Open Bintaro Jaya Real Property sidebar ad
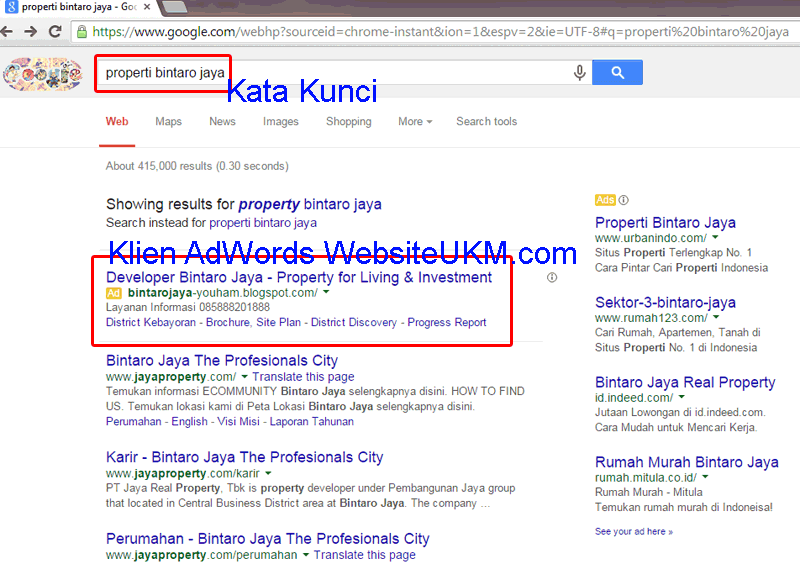800x564 pixels. (x=685, y=382)
